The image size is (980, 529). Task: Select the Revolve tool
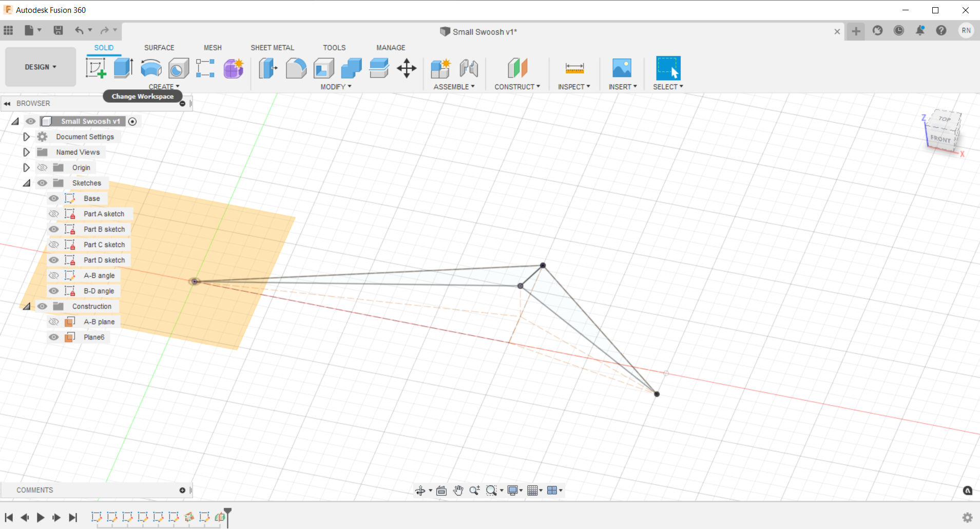pyautogui.click(x=151, y=68)
